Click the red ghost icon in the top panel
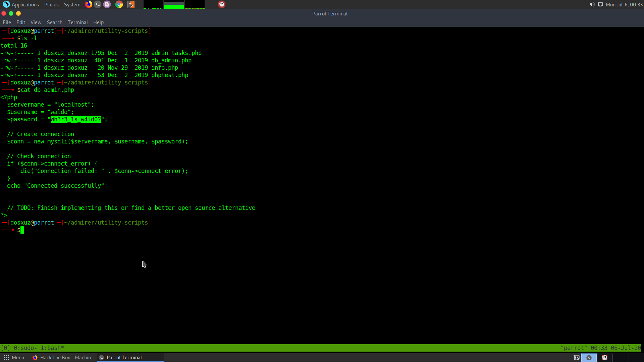 click(x=222, y=4)
